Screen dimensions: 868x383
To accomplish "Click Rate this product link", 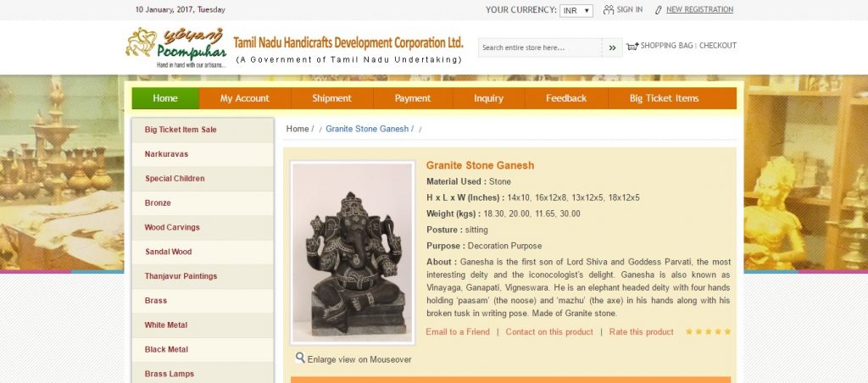I will tap(641, 332).
